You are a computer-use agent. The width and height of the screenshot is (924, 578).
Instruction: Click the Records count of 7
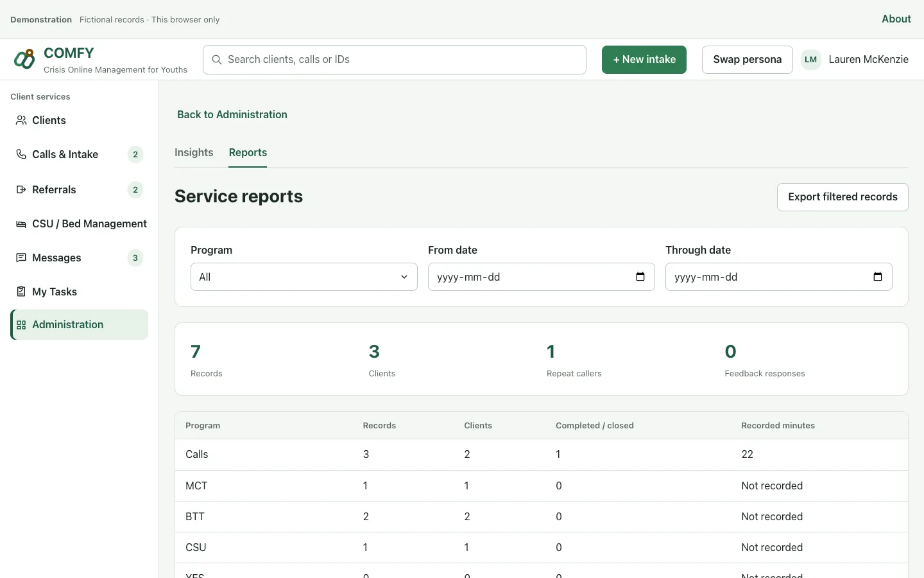(x=196, y=351)
